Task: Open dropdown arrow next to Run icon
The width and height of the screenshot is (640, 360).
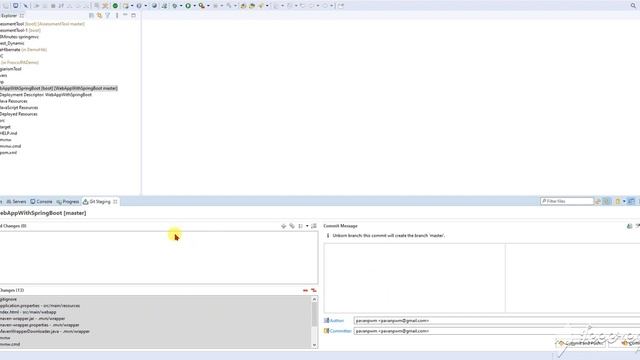Action: click(x=194, y=6)
